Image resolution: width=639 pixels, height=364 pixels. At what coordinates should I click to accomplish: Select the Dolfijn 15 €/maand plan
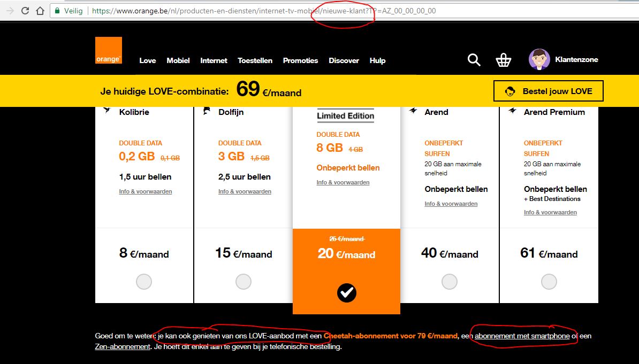[244, 282]
